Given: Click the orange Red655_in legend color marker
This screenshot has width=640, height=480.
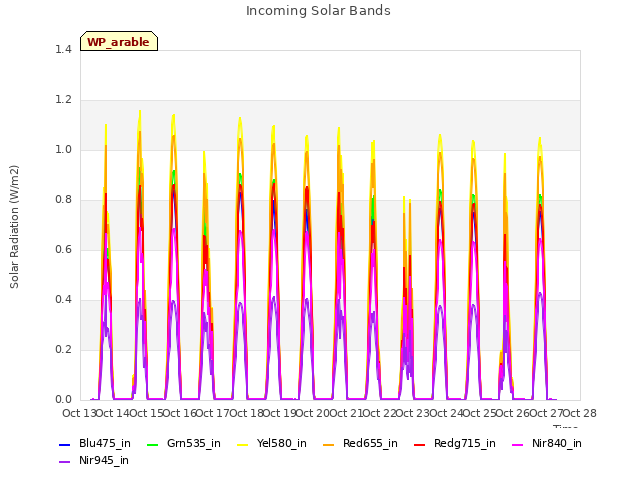Looking at the screenshot, I should pyautogui.click(x=329, y=444).
